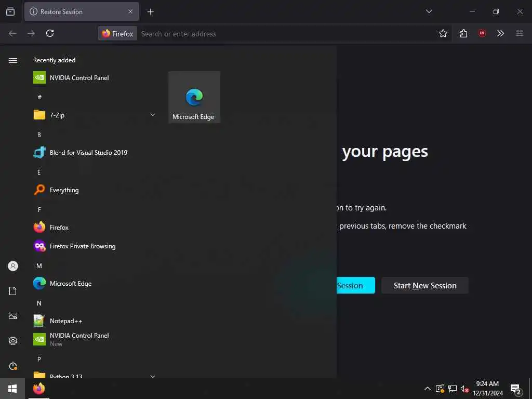Jump to letter M section header
The width and height of the screenshot is (532, 399).
pyautogui.click(x=39, y=265)
